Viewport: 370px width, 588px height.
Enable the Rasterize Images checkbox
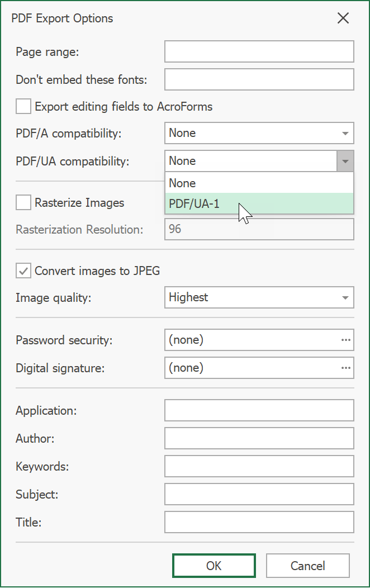(22, 202)
